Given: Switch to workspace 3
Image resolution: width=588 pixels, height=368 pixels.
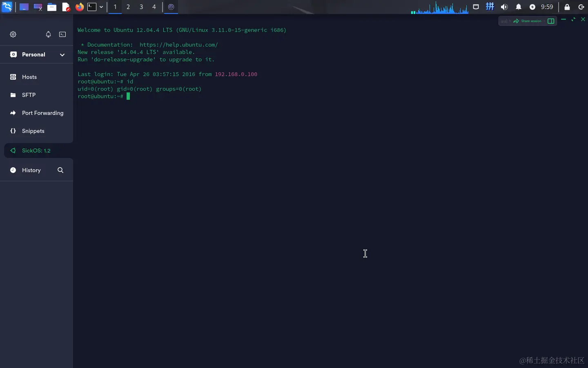Looking at the screenshot, I should [141, 7].
